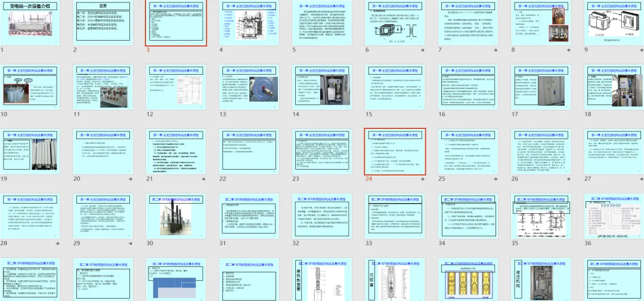Select slide 12 thumbnail with table
Viewport: 644px width, 301px height.
[x=176, y=87]
